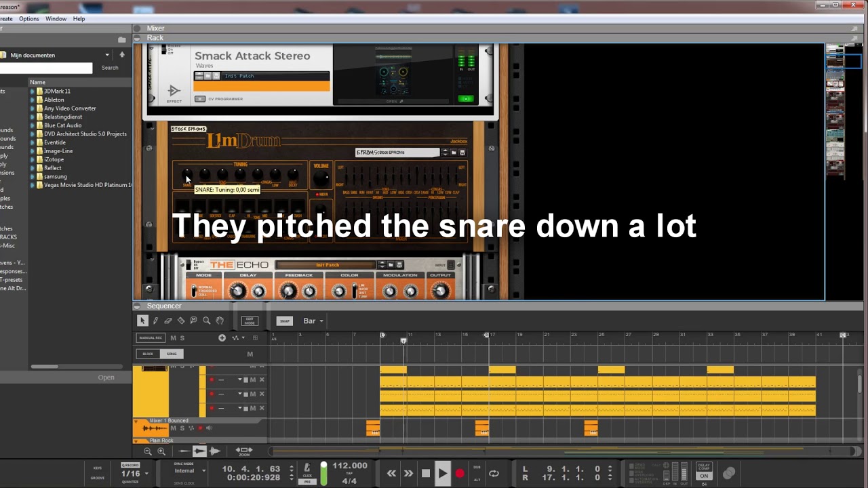Choose the smallest waveform zoom icon

click(x=184, y=451)
